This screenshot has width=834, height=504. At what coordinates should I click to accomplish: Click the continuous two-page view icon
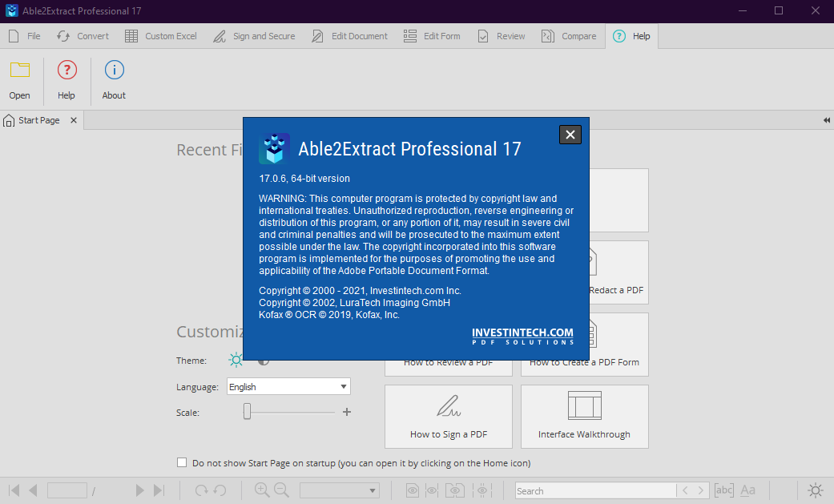pos(482,490)
